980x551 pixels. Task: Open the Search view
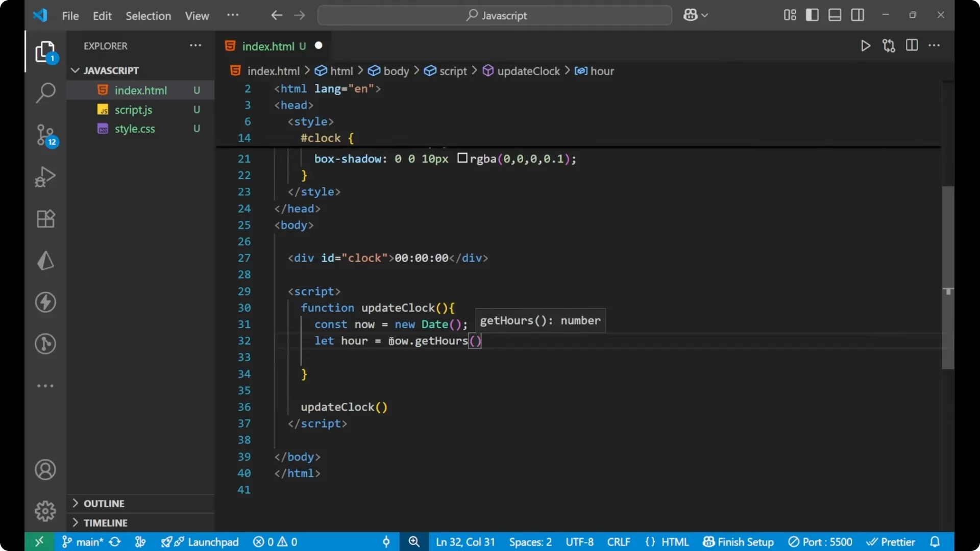click(x=45, y=93)
